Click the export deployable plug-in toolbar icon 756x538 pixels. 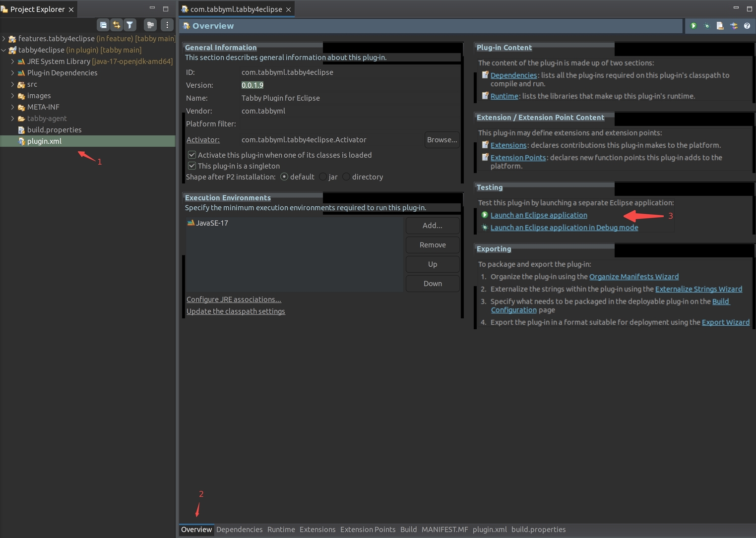coord(720,26)
